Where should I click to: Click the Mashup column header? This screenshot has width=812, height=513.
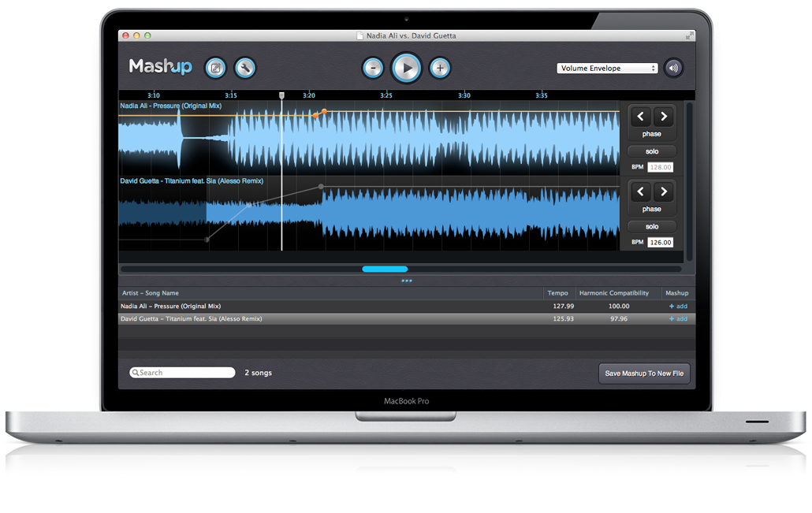tap(677, 293)
